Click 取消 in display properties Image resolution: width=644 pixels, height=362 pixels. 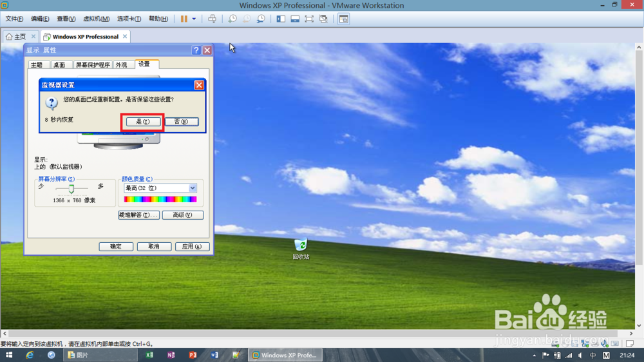[154, 247]
